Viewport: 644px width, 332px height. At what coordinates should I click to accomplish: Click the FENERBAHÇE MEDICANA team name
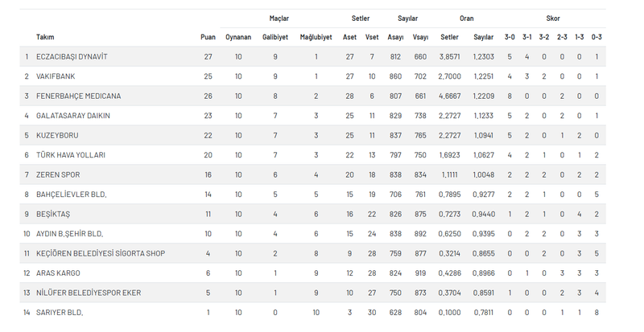coord(78,96)
